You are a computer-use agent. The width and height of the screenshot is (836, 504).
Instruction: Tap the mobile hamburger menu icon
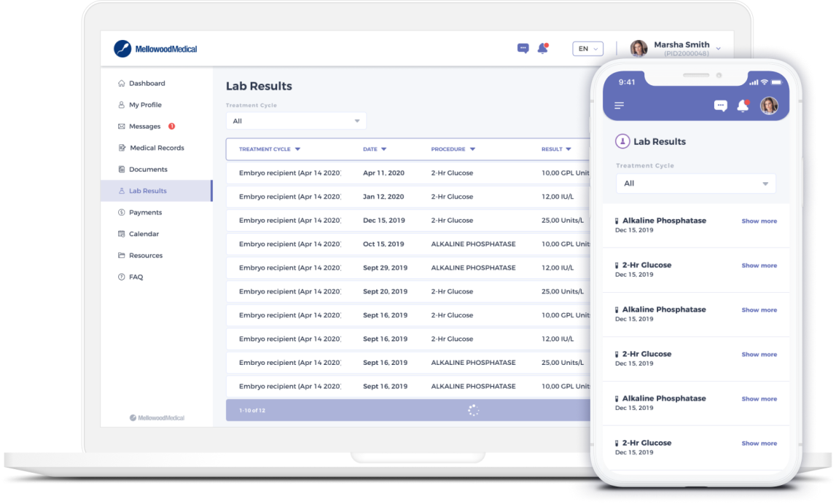[620, 106]
